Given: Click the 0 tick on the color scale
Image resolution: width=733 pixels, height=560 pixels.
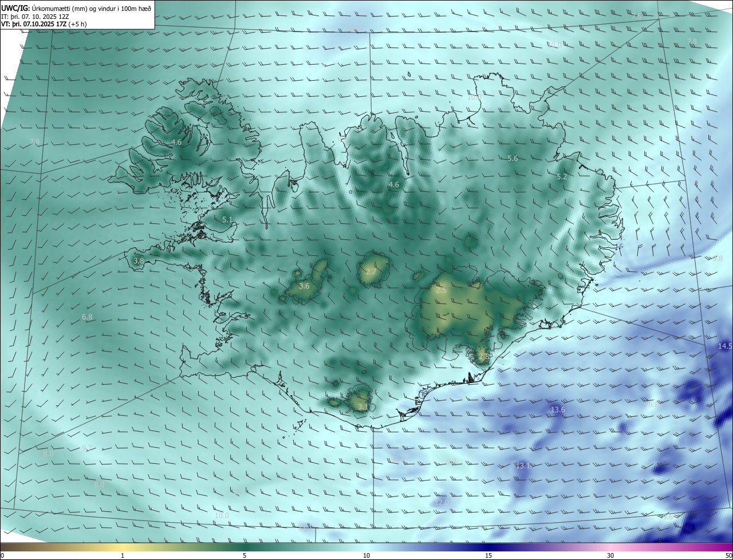Looking at the screenshot, I should (x=2, y=555).
